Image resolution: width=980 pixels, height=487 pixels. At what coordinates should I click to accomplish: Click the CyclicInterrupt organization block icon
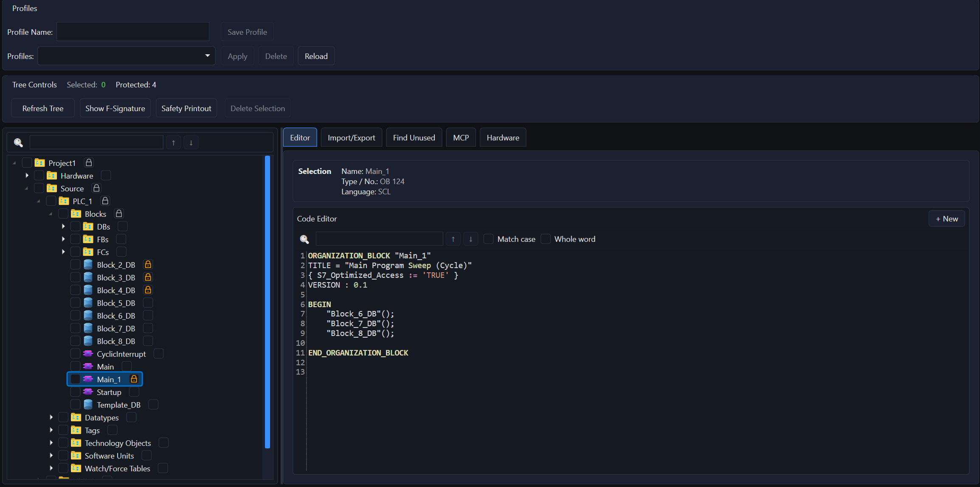click(x=88, y=354)
